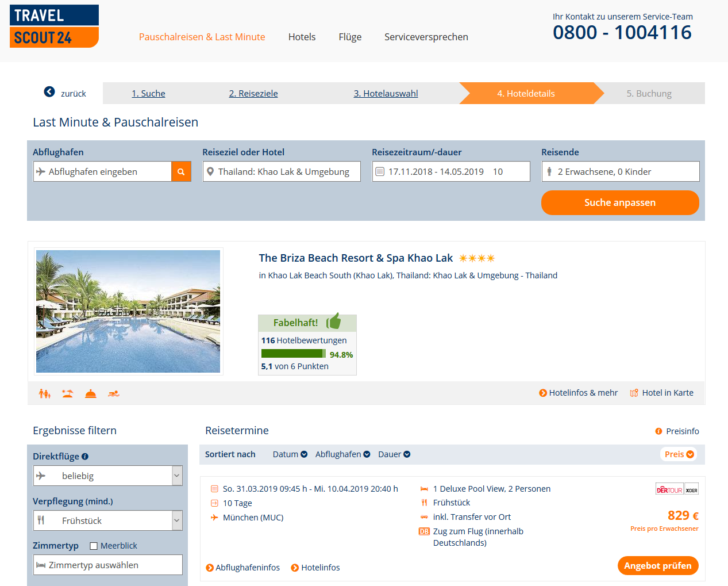Sort results by Abflughafen
This screenshot has width=728, height=586.
pos(342,454)
